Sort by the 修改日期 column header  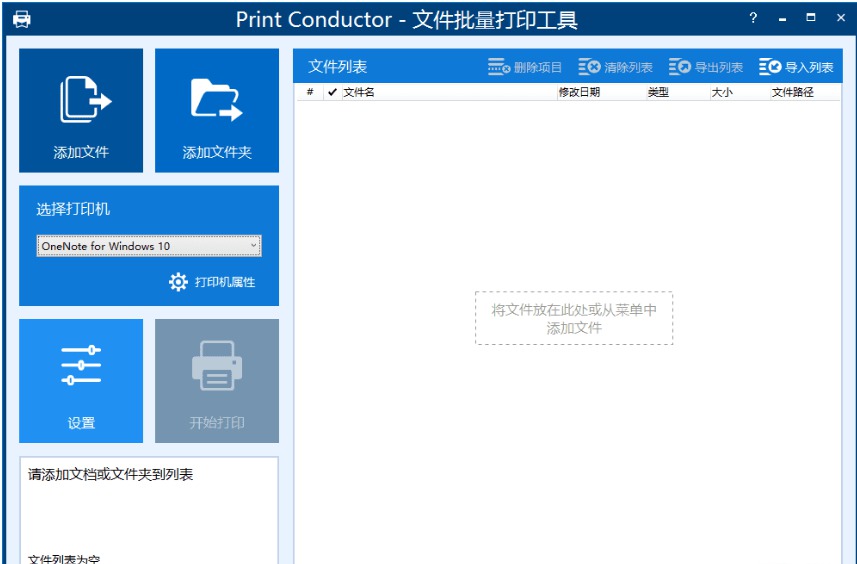pyautogui.click(x=601, y=92)
